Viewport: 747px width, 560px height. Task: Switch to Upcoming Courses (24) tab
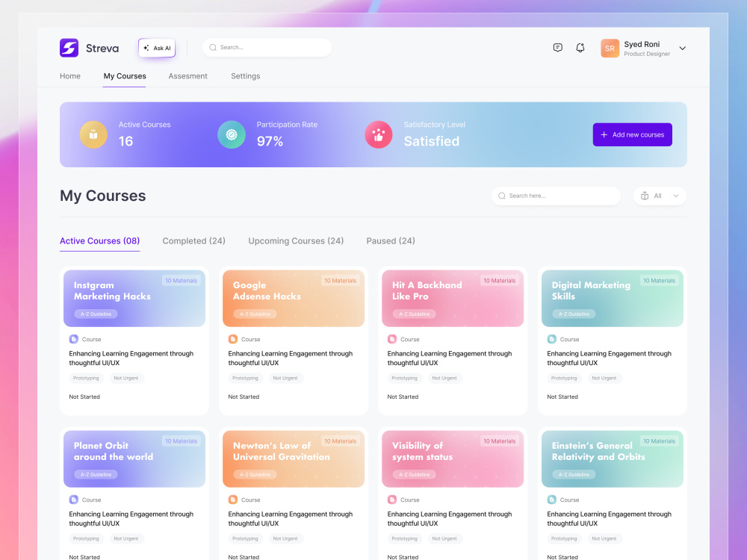[296, 241]
